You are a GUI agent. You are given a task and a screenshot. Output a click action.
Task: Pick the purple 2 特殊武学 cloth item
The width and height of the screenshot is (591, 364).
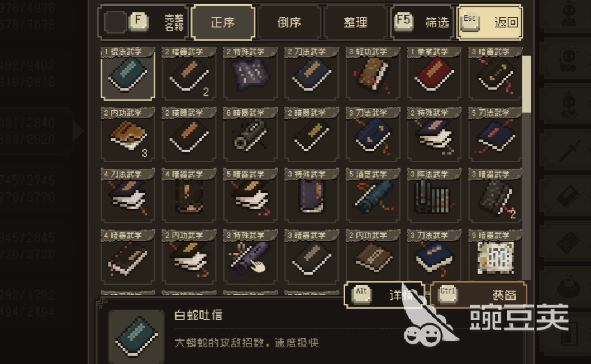(250, 74)
